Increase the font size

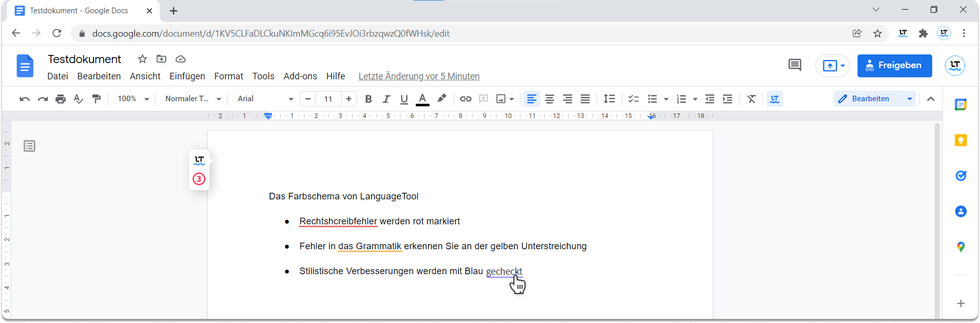(349, 99)
